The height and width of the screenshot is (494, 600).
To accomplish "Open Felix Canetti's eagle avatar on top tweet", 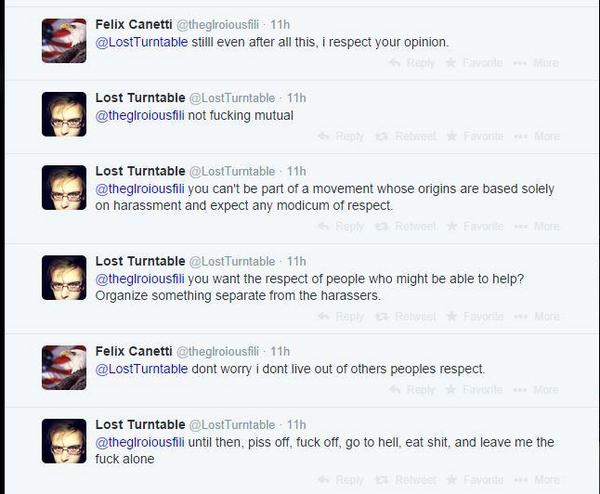I will point(63,41).
